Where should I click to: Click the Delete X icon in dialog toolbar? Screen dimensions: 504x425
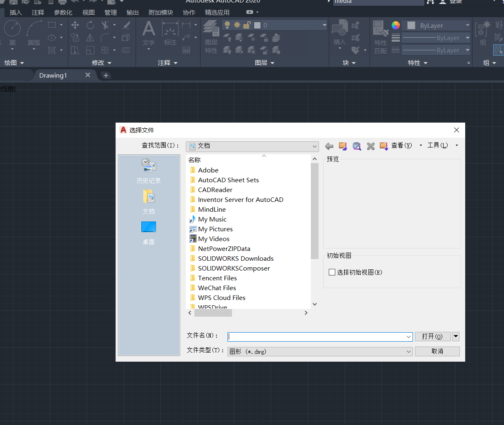tap(370, 146)
